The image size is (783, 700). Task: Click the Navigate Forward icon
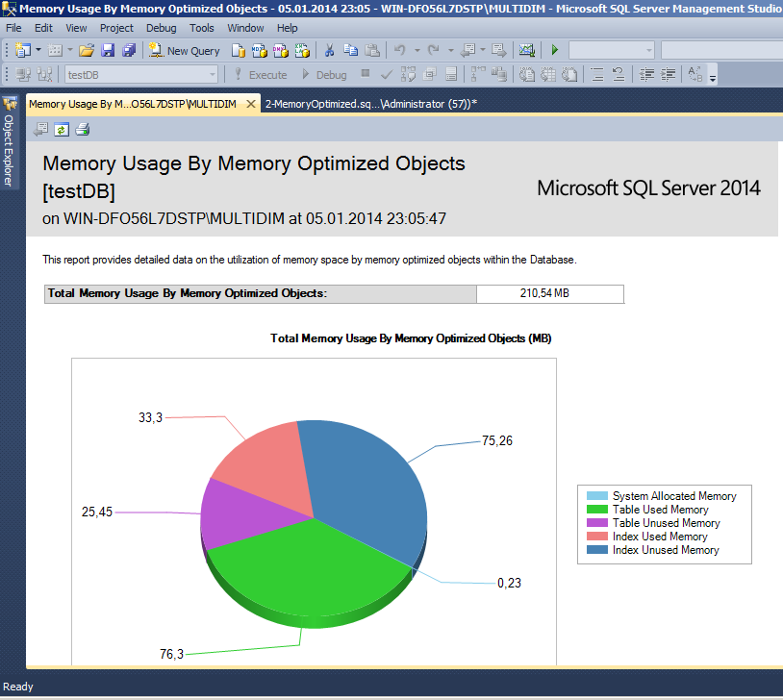[x=499, y=50]
